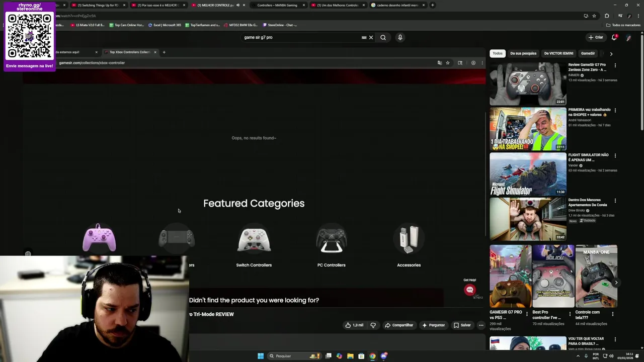Open the red Get Help chat bubble
The height and width of the screenshot is (362, 644).
470,290
